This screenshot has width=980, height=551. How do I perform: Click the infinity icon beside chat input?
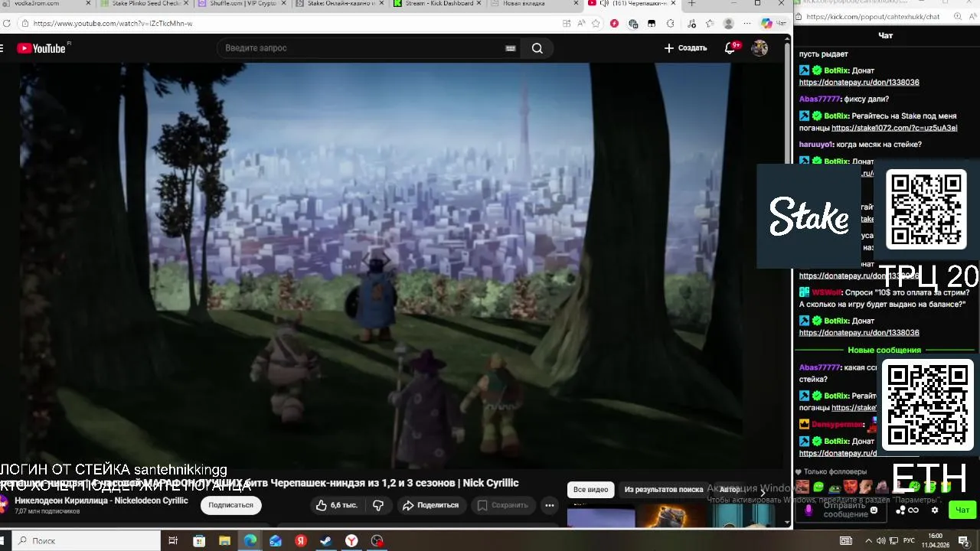click(x=913, y=510)
